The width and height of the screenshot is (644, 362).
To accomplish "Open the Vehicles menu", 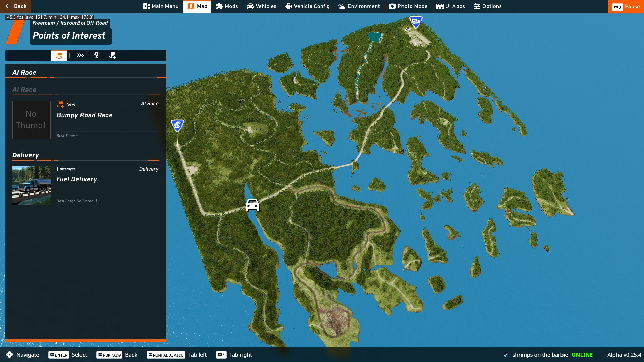I will click(261, 6).
